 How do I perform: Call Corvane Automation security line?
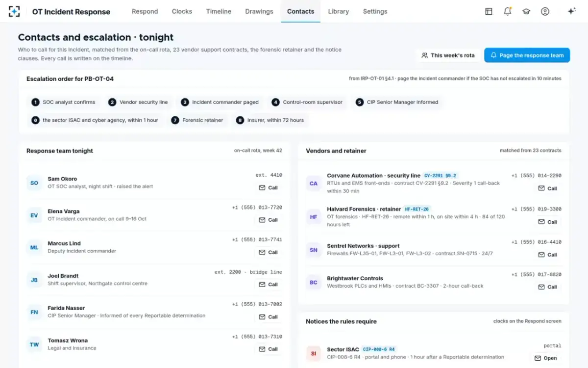click(547, 188)
